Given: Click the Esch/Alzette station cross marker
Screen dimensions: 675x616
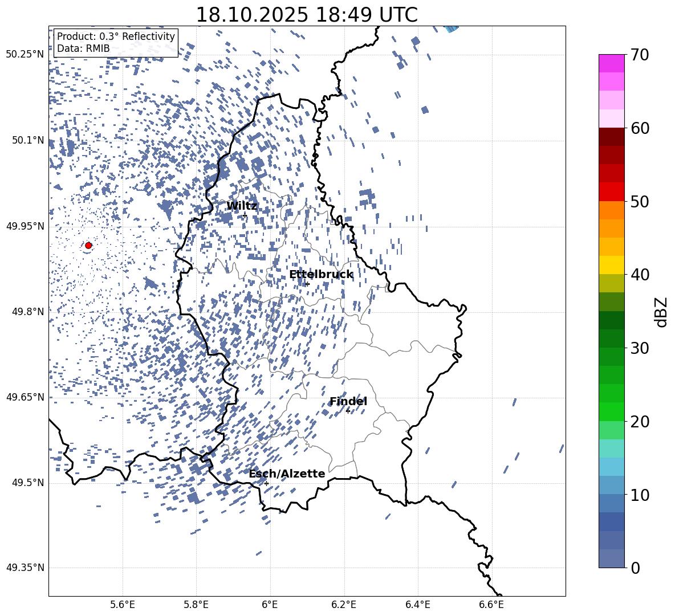Looking at the screenshot, I should [x=266, y=483].
